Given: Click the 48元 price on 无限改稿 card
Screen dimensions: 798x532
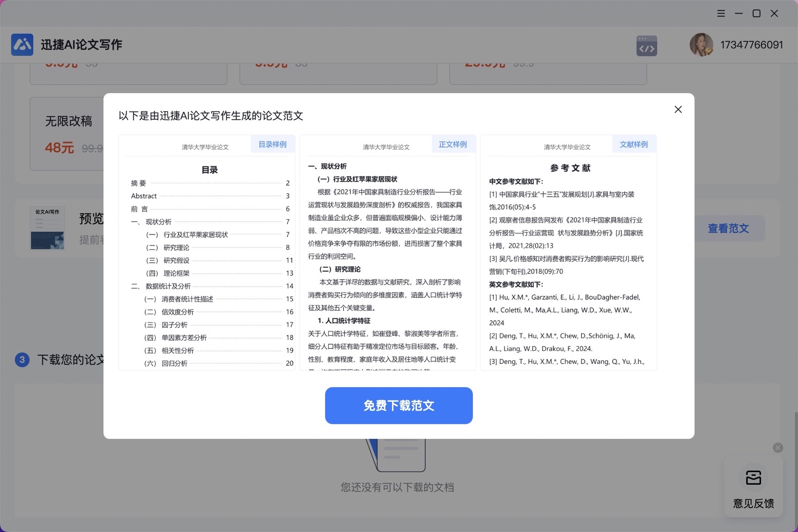Looking at the screenshot, I should [x=59, y=148].
